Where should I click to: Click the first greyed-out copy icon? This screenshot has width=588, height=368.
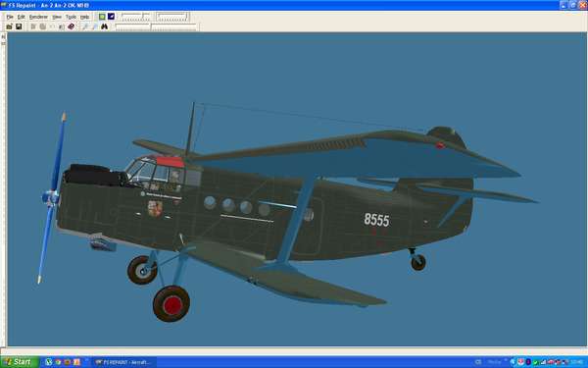(33, 26)
